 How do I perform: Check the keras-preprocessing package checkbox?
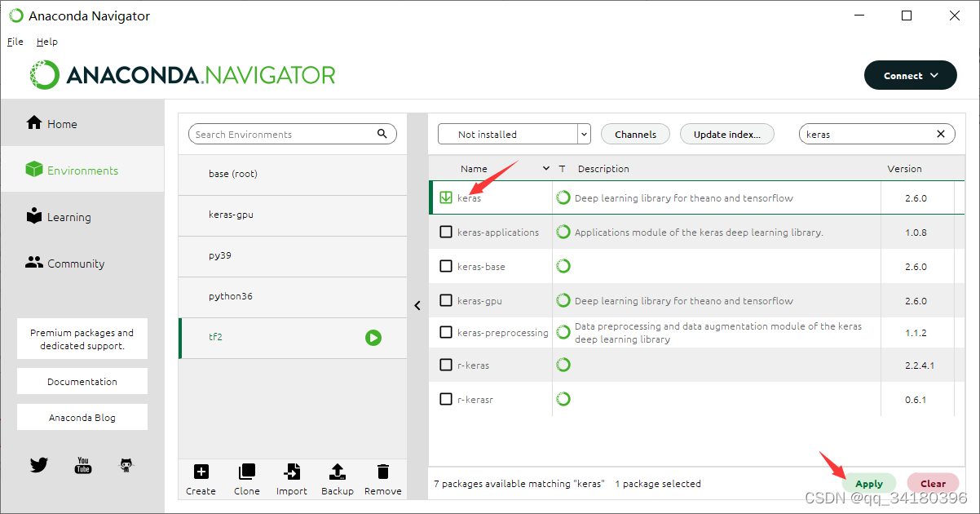446,332
